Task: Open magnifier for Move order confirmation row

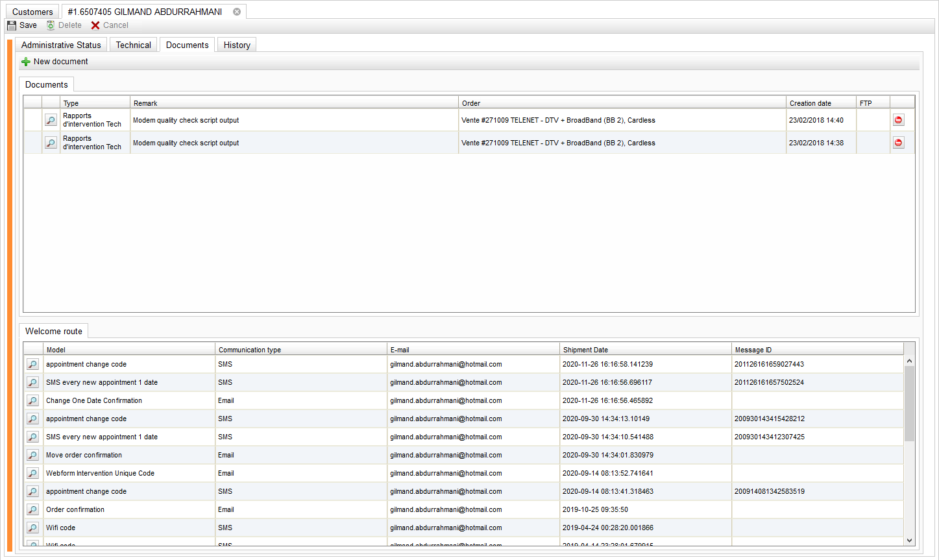Action: pyautogui.click(x=32, y=455)
